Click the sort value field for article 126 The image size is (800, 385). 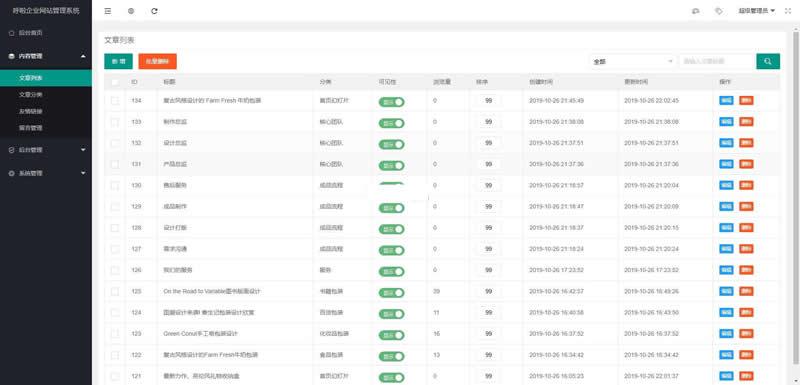click(x=488, y=270)
